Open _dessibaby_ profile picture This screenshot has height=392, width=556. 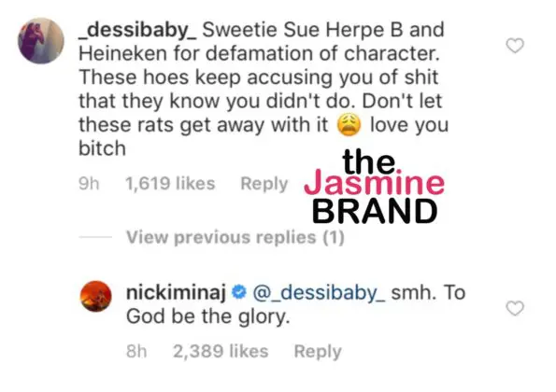[x=41, y=41]
